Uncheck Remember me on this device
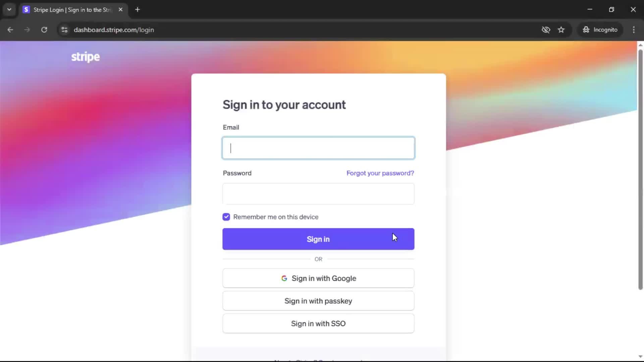Image resolution: width=644 pixels, height=362 pixels. 226,217
